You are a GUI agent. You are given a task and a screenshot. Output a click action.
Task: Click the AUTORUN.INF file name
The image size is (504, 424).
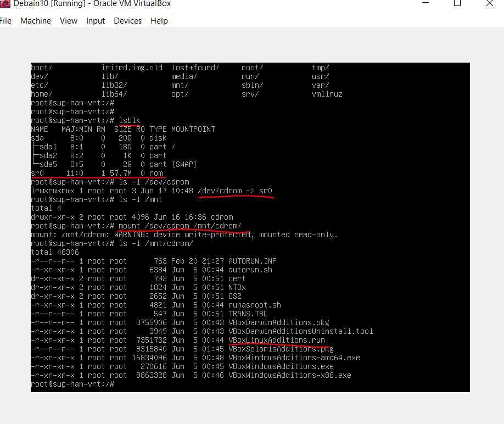pos(253,261)
